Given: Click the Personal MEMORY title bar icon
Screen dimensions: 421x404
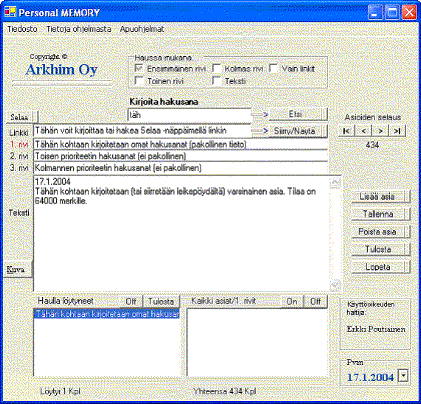Looking at the screenshot, I should coord(10,13).
